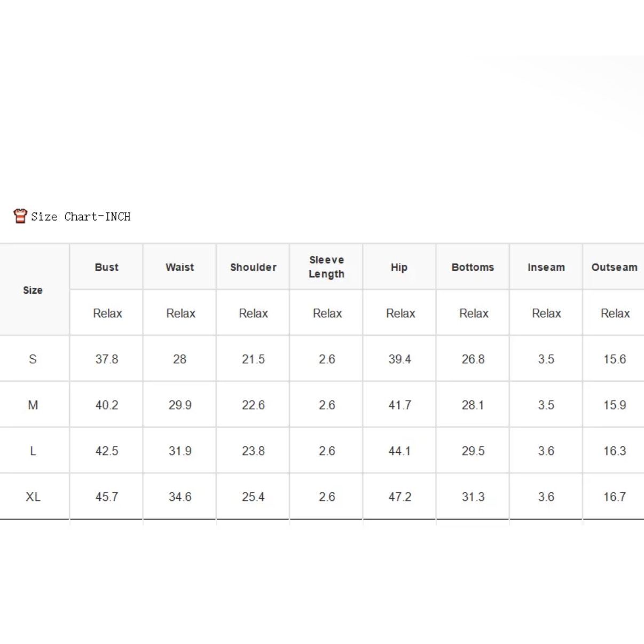Click the XL size row label

click(x=33, y=497)
